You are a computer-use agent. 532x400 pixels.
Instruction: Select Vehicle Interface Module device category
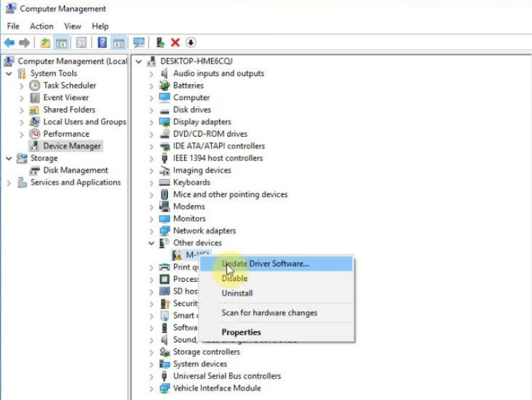[217, 388]
